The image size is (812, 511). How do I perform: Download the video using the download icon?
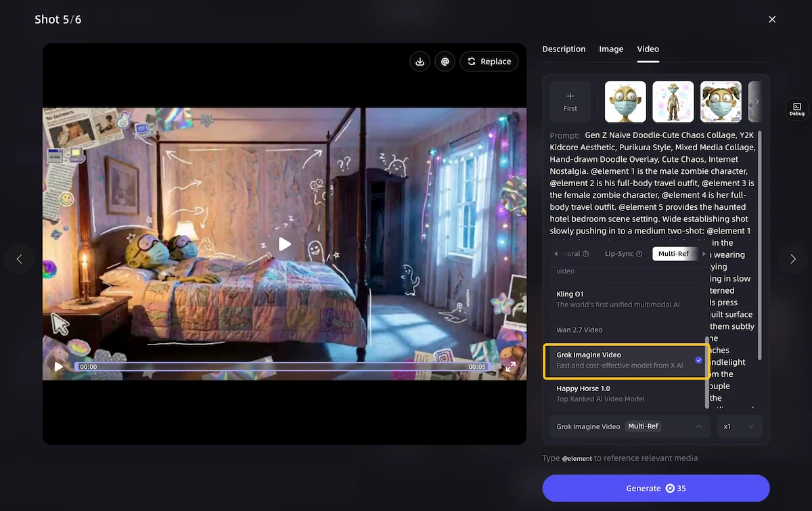(x=420, y=62)
